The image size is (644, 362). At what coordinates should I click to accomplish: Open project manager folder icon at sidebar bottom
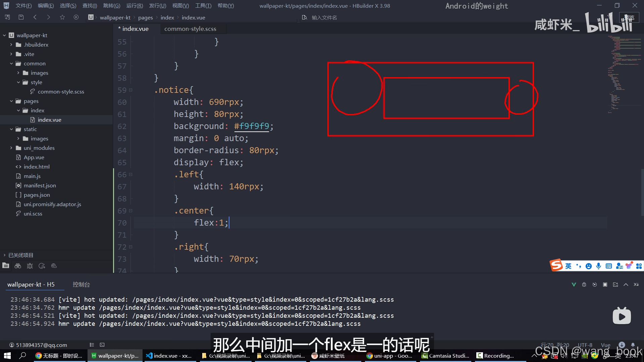(x=6, y=266)
